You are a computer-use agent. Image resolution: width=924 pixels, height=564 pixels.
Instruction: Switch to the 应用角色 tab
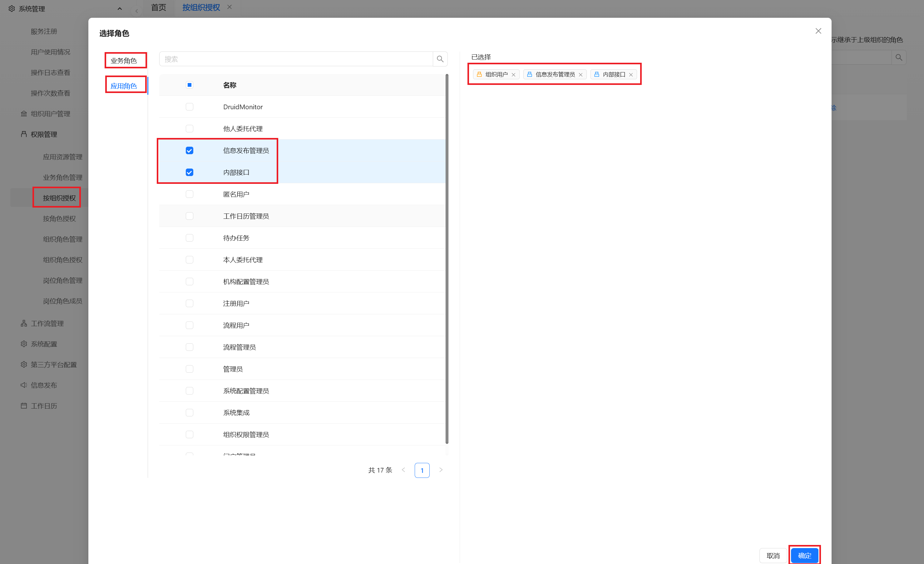(124, 86)
